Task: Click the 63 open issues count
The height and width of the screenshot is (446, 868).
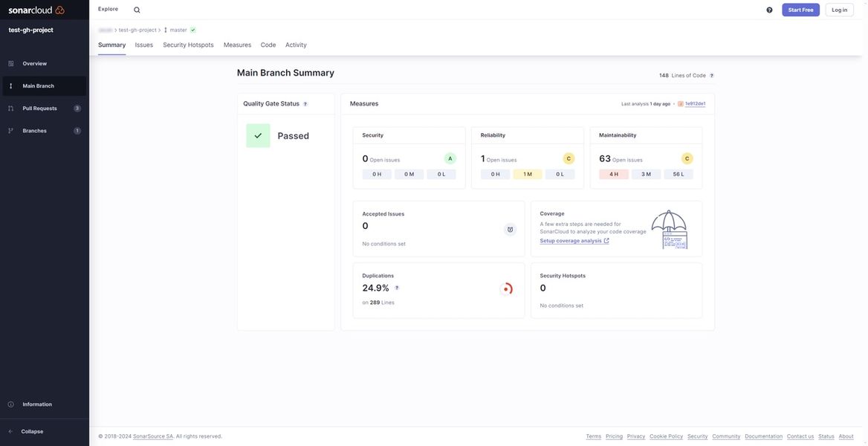Action: click(x=604, y=159)
